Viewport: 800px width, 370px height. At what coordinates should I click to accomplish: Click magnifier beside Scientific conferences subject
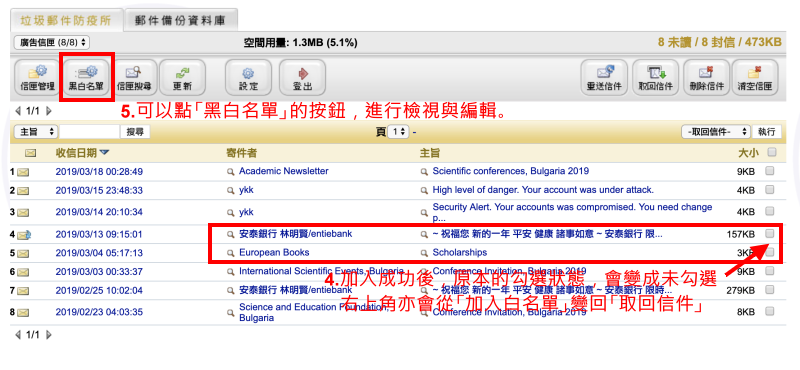tap(423, 172)
